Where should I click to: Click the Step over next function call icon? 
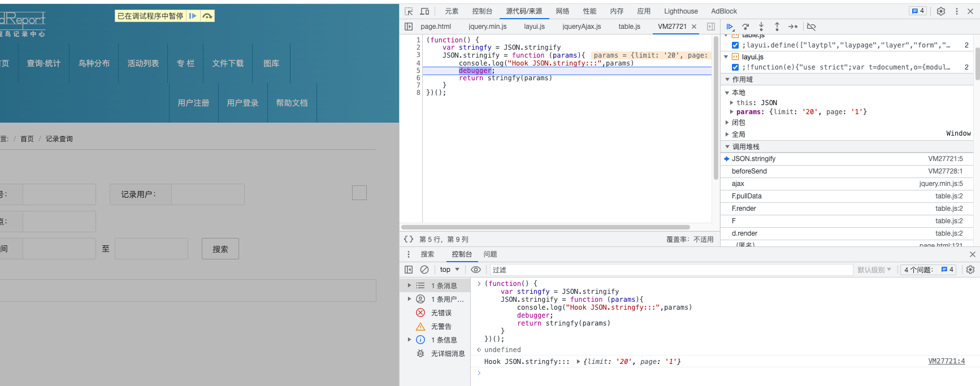coord(745,27)
